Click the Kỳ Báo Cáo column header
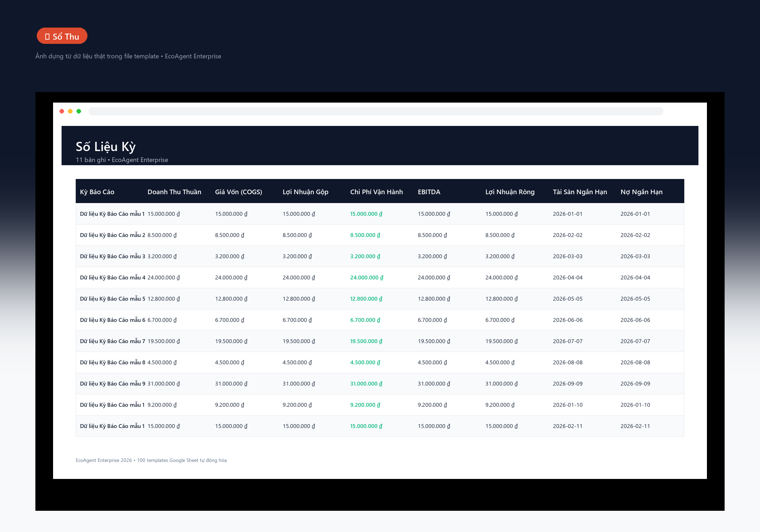Image resolution: width=760 pixels, height=532 pixels. pyautogui.click(x=97, y=192)
